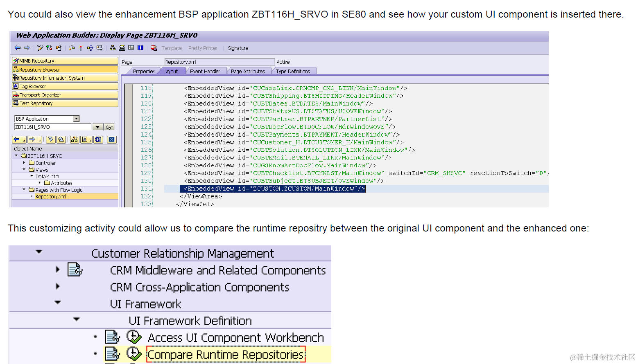Screen dimensions: 638x364
Task: Click code line 131 ZCUSTOM EmbeddedView
Action: pyautogui.click(x=273, y=189)
